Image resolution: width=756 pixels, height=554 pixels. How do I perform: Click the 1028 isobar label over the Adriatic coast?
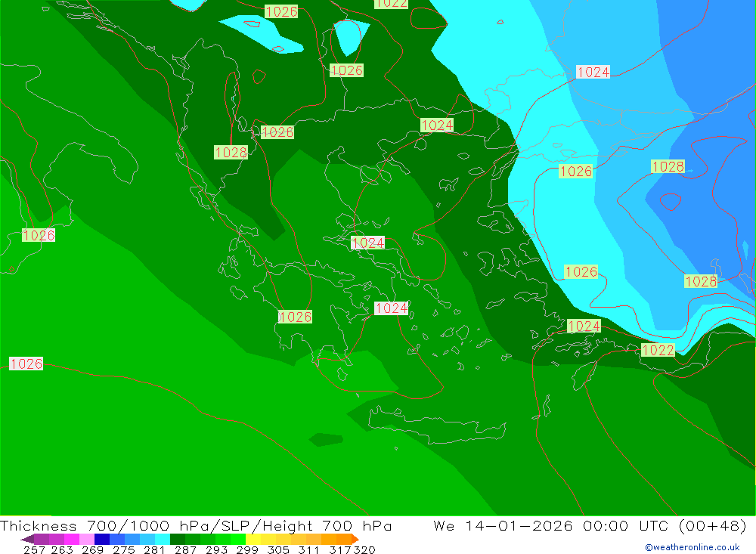pyautogui.click(x=231, y=153)
